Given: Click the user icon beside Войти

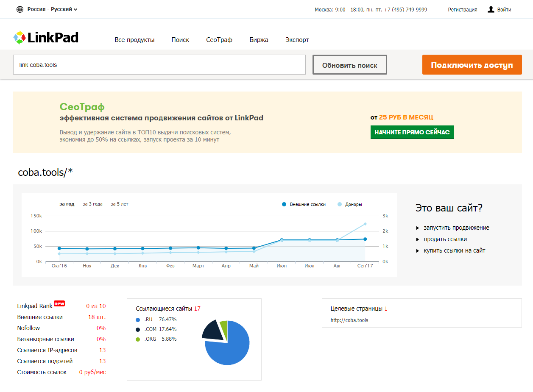Looking at the screenshot, I should (491, 9).
